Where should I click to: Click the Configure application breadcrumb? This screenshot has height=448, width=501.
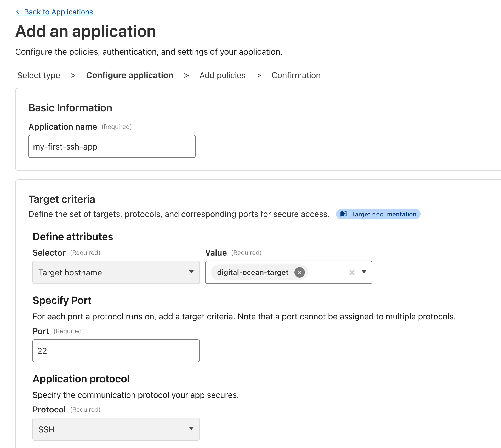[129, 75]
